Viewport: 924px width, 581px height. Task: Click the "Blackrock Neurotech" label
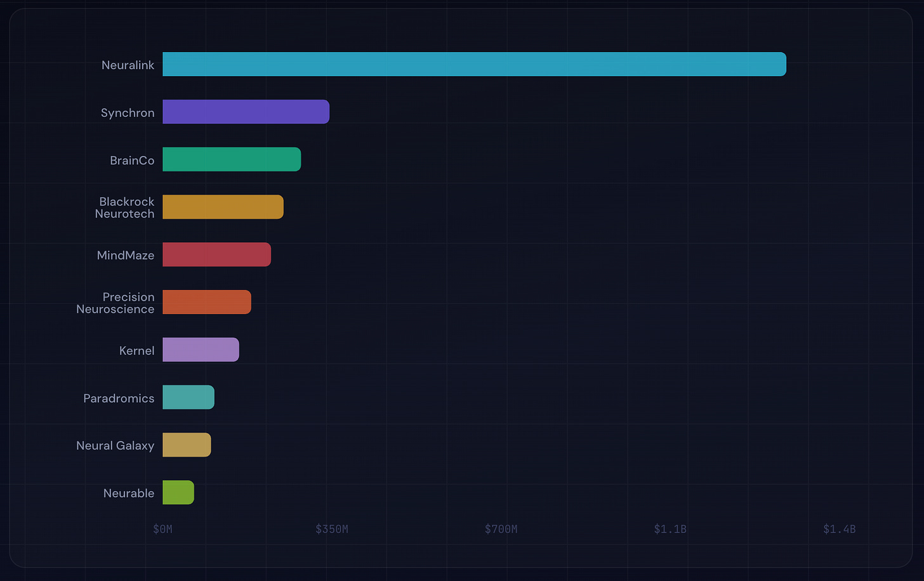pos(124,207)
